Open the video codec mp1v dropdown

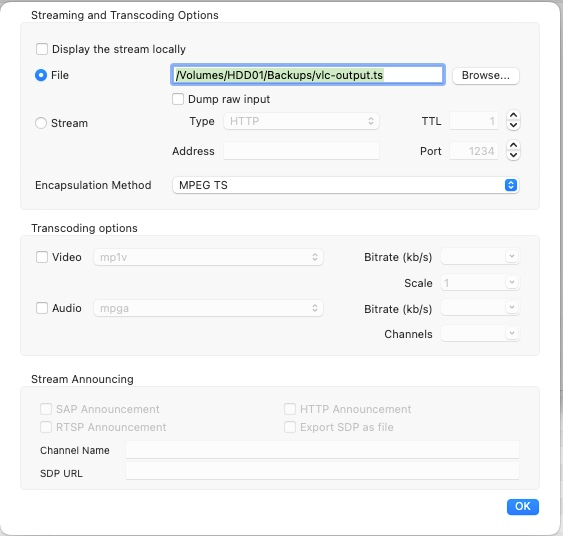pyautogui.click(x=208, y=257)
